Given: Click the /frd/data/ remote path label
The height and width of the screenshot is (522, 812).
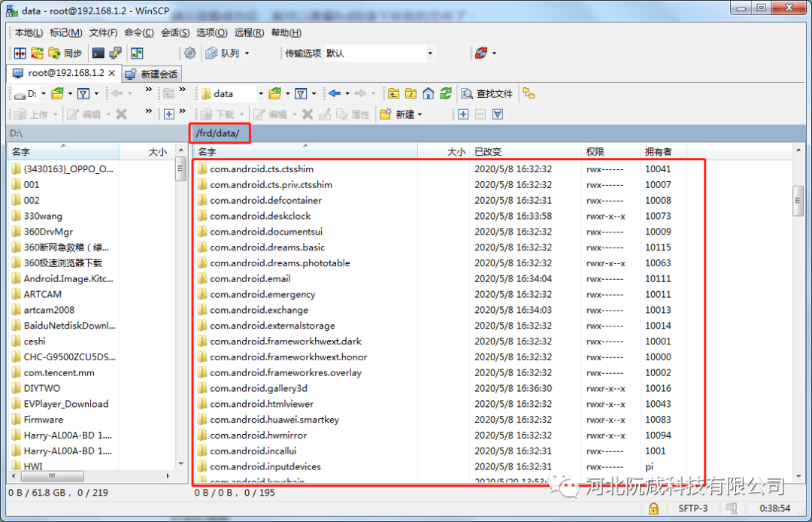Looking at the screenshot, I should tap(217, 134).
